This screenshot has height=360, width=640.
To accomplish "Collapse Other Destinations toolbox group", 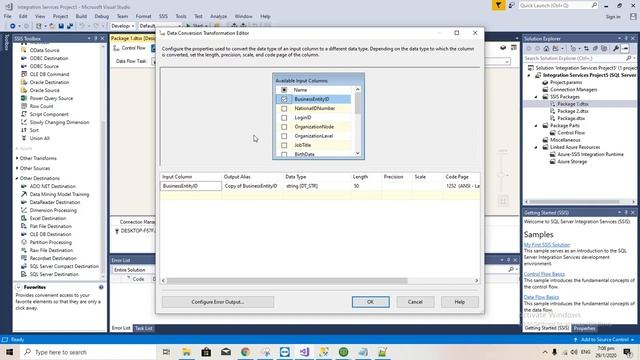I will tap(17, 178).
